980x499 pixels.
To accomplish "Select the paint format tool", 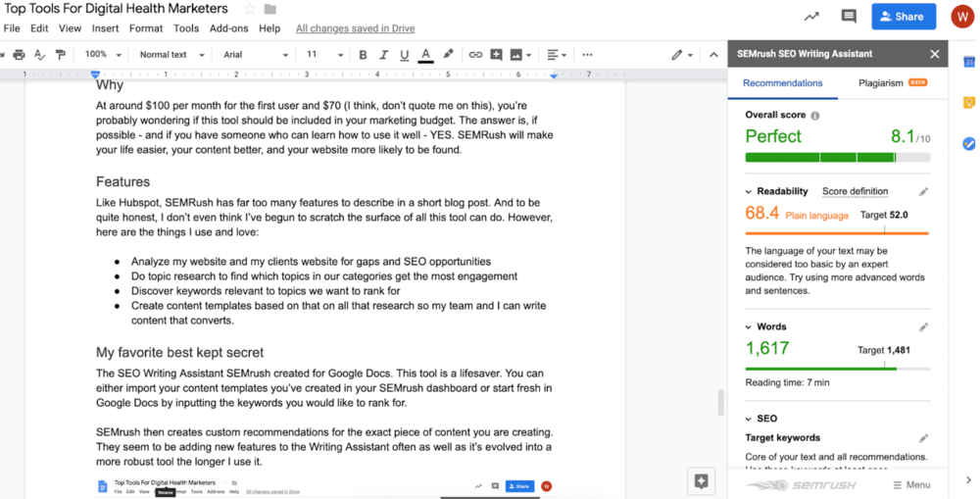I will coord(60,55).
